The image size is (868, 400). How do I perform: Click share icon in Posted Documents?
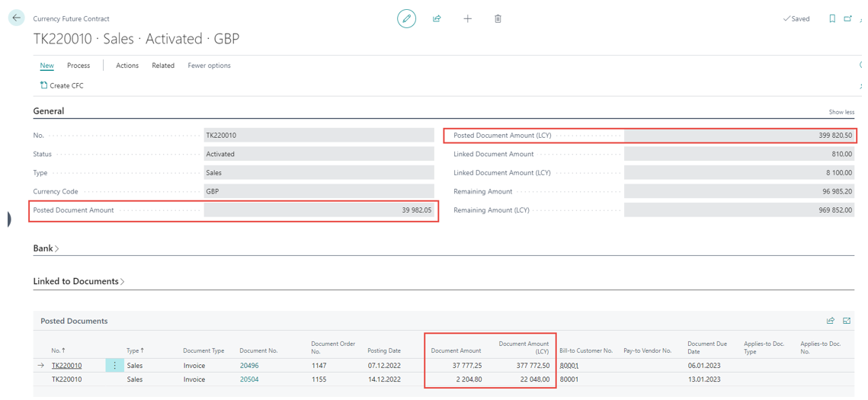coord(831,321)
